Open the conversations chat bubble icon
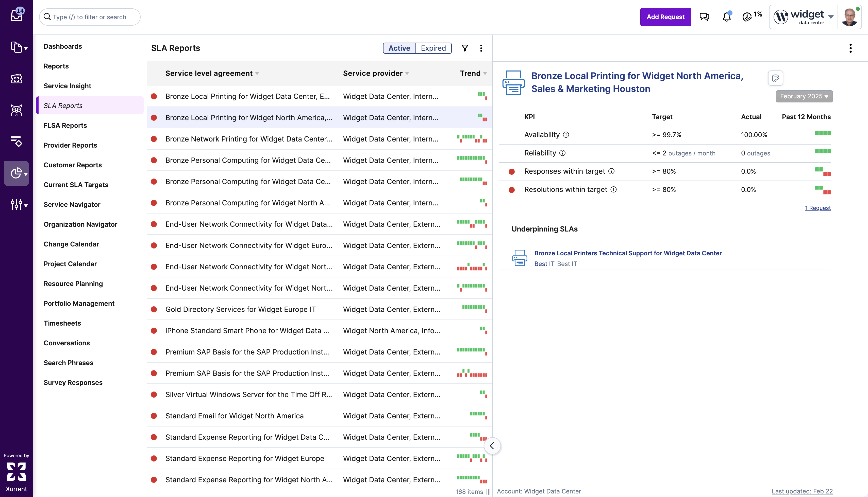 tap(704, 17)
